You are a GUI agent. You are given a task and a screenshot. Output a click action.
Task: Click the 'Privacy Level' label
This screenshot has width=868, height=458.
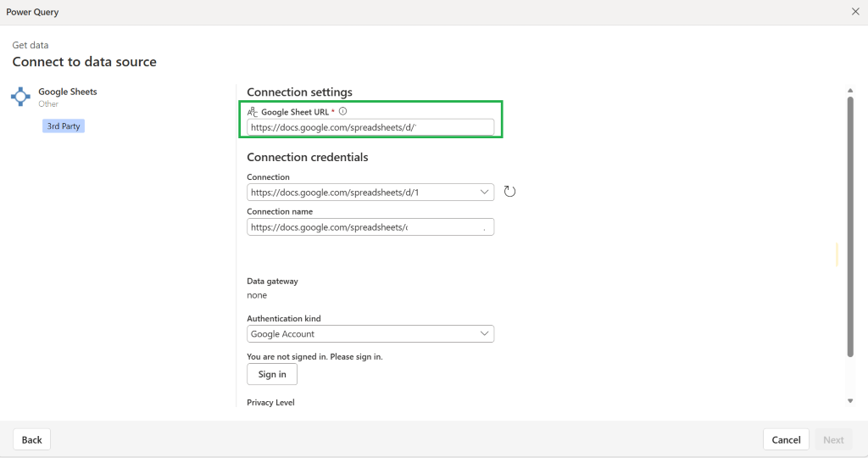[x=270, y=403]
